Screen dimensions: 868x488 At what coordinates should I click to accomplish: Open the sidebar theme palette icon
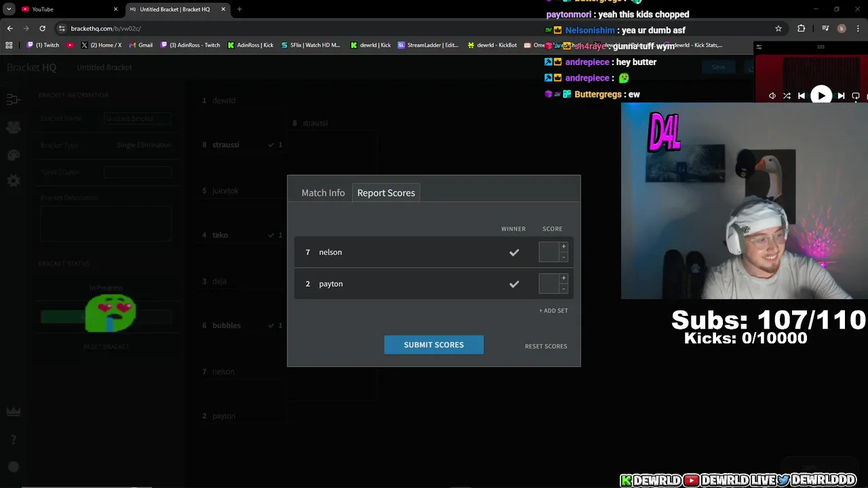[x=14, y=155]
